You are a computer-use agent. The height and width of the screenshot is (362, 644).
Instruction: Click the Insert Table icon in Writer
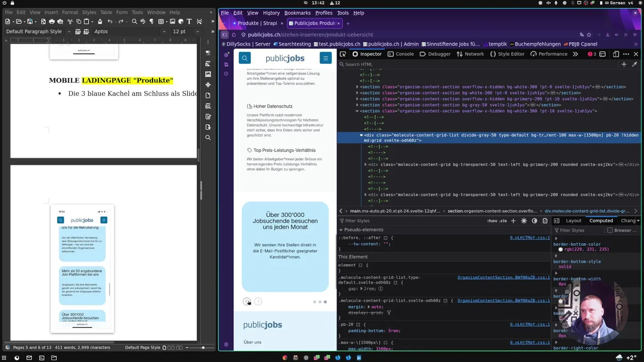[x=161, y=22]
